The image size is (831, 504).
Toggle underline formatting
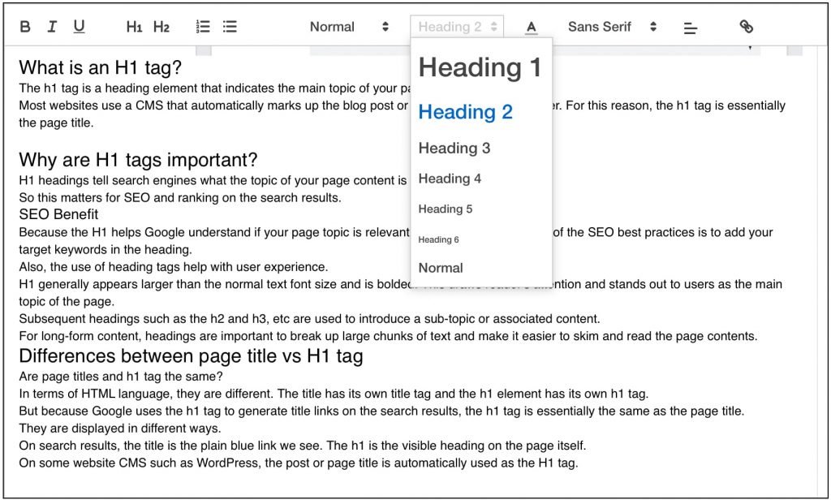79,27
